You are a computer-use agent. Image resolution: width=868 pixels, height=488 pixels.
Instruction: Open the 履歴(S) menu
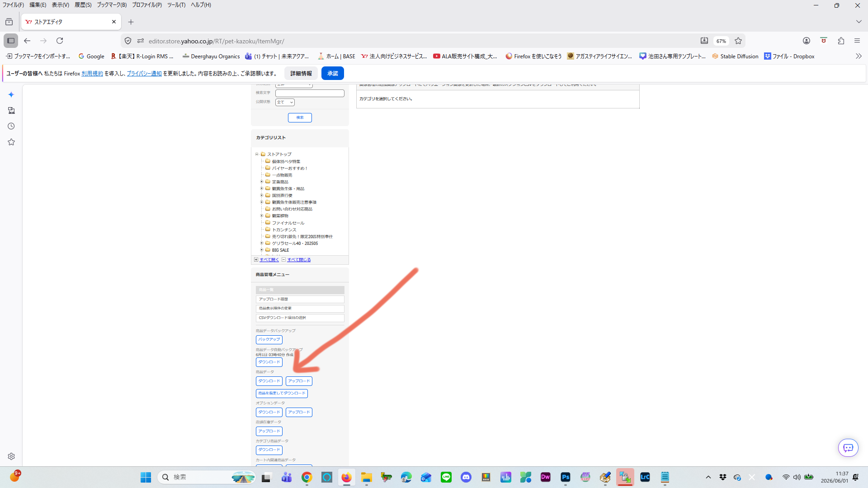click(83, 5)
